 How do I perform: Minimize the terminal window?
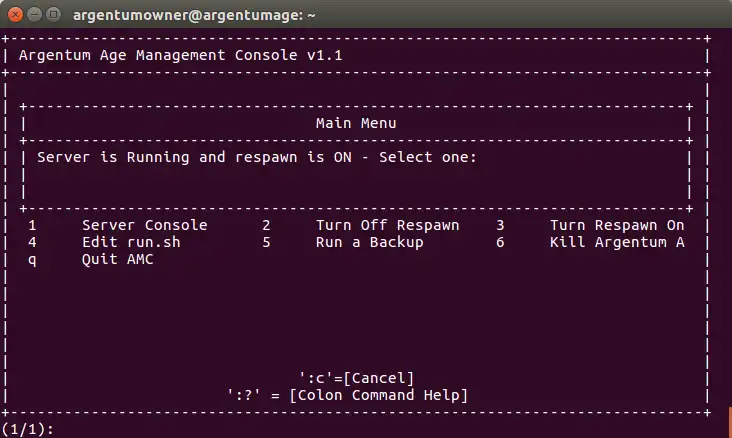click(33, 15)
